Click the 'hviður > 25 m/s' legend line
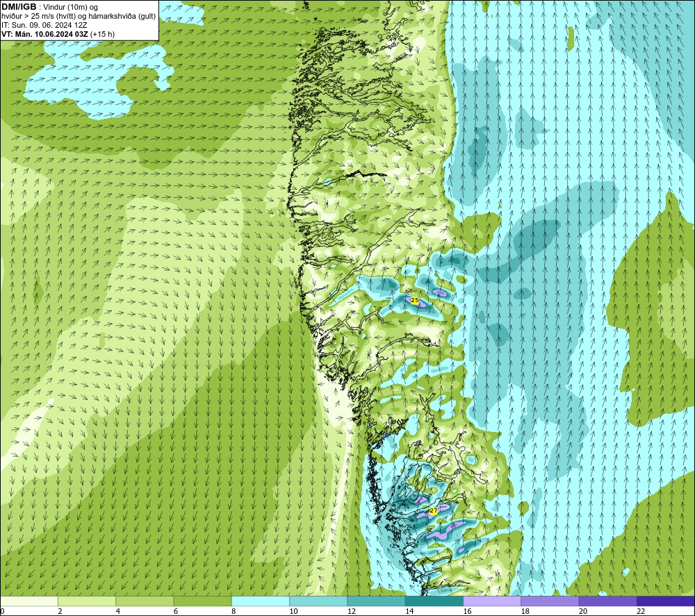This screenshot has width=695, height=616. 79,16
